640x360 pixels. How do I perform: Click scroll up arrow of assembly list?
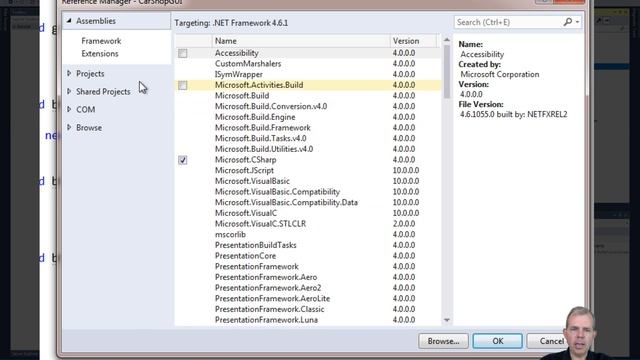pos(447,40)
